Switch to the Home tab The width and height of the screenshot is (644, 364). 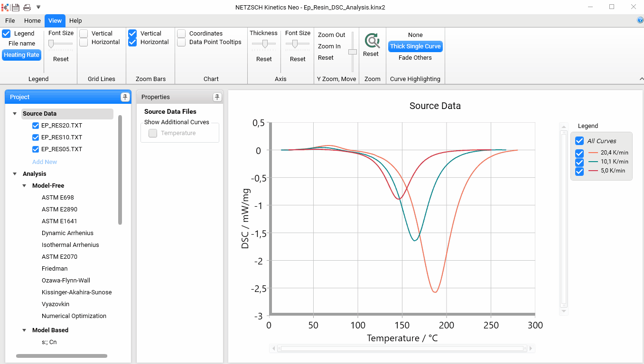[x=32, y=21]
